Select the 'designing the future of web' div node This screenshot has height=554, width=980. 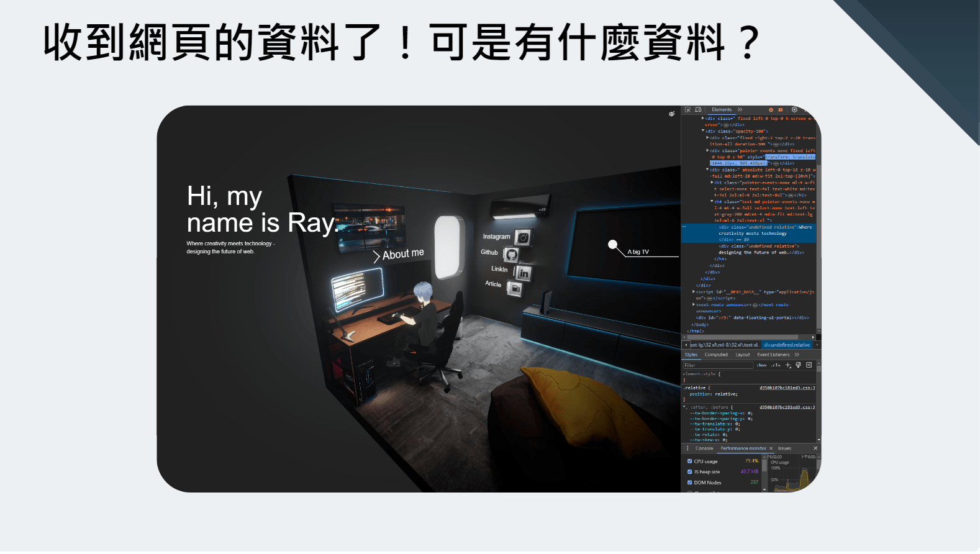761,250
